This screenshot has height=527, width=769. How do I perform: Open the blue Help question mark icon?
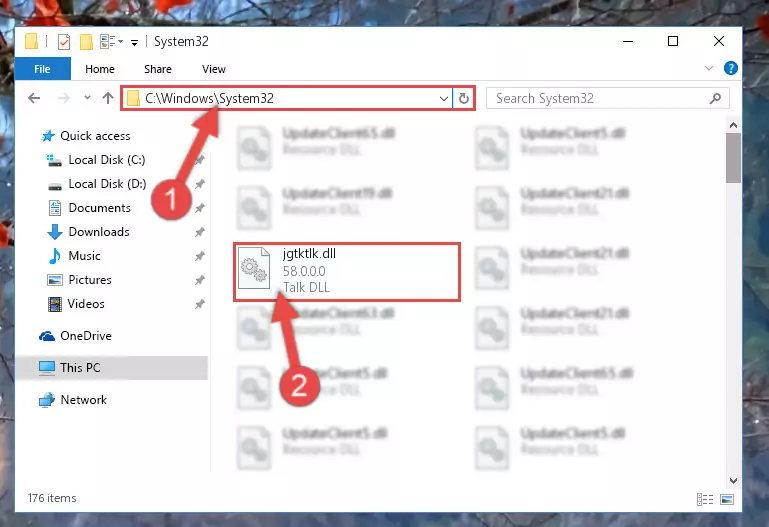pyautogui.click(x=730, y=68)
